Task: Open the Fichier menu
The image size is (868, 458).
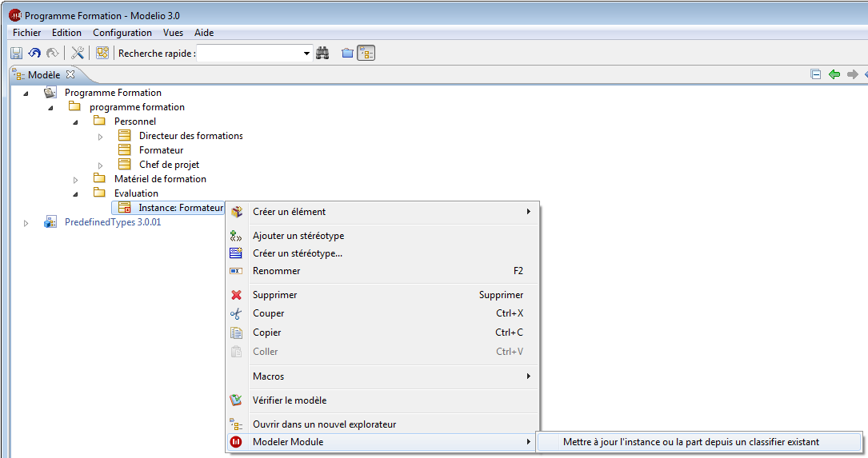Action: [x=26, y=33]
